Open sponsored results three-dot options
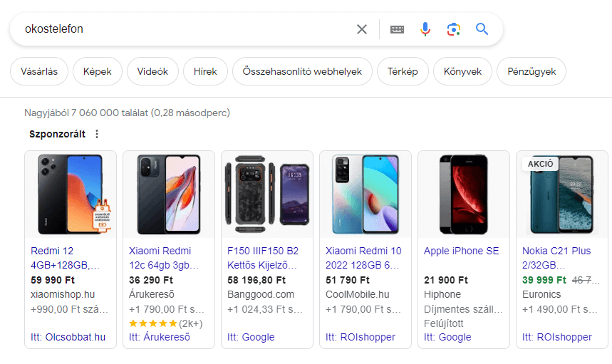This screenshot has width=612, height=364. click(98, 134)
